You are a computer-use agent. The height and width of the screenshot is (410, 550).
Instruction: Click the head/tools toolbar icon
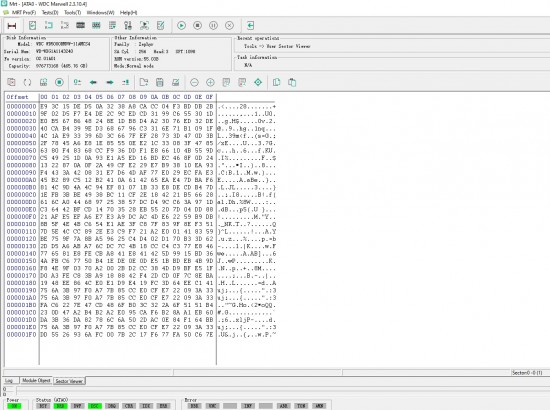pyautogui.click(x=128, y=25)
